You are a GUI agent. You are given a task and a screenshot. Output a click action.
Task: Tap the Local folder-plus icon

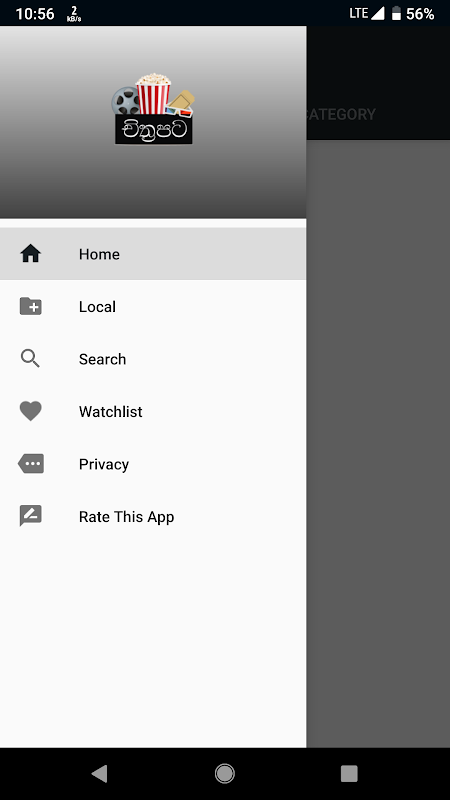(x=31, y=306)
